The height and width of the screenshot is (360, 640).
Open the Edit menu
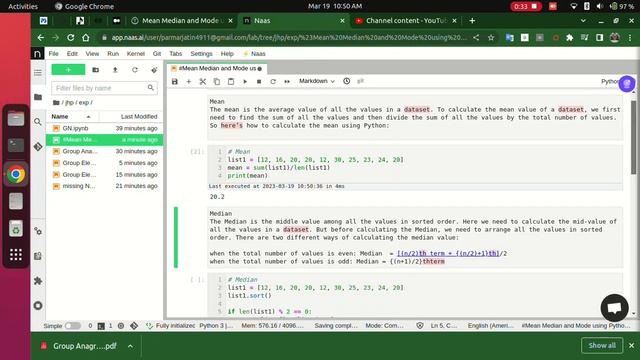(72, 53)
